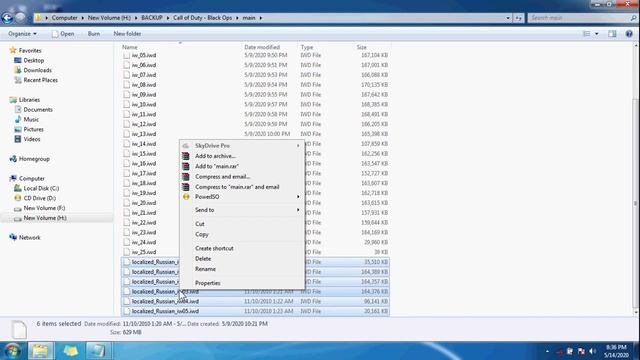The image size is (640, 360).
Task: Click into the Search main field
Action: pyautogui.click(x=580, y=18)
